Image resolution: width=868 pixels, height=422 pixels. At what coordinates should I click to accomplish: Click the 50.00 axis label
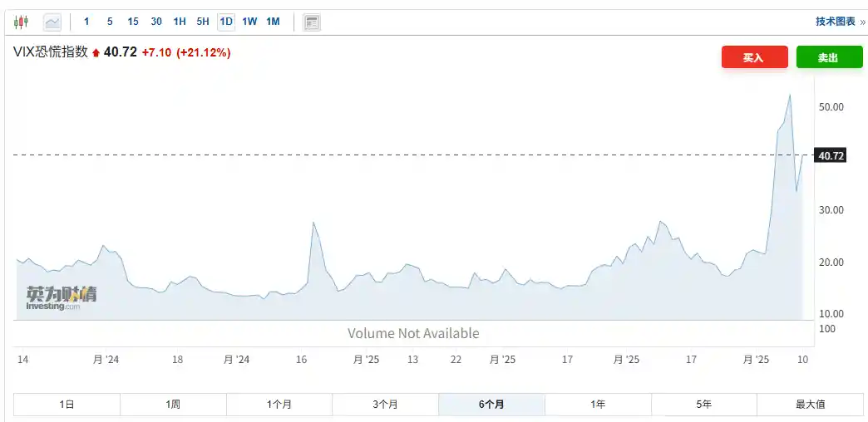(x=831, y=106)
